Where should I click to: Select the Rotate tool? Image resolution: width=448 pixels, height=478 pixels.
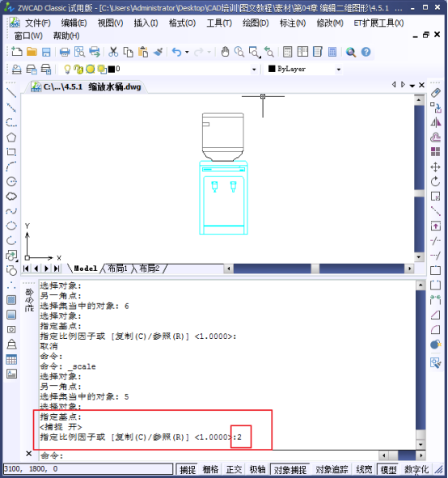click(436, 182)
